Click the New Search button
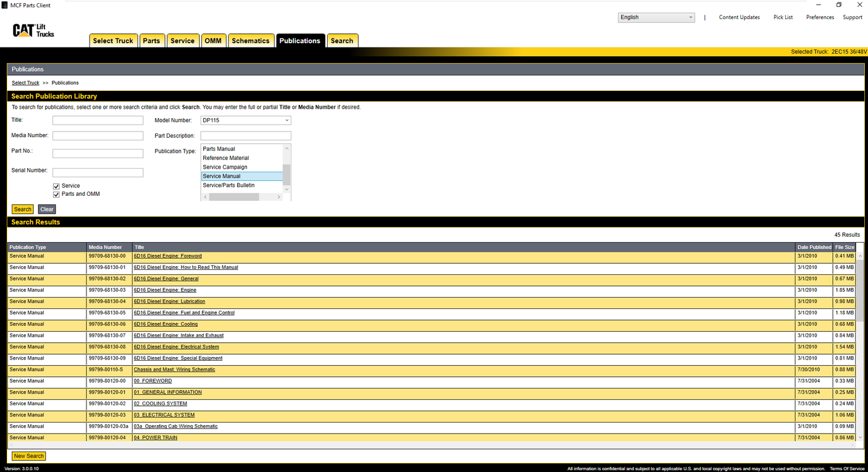 coord(28,455)
